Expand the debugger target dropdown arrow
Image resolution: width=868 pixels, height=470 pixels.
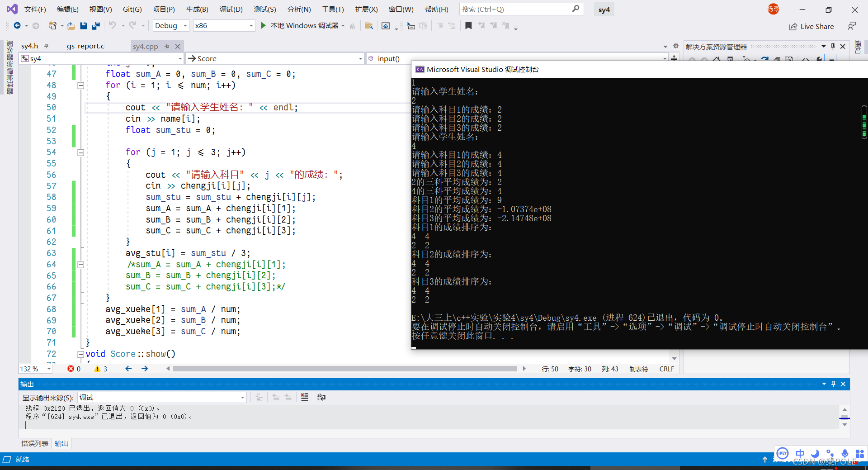tap(343, 26)
